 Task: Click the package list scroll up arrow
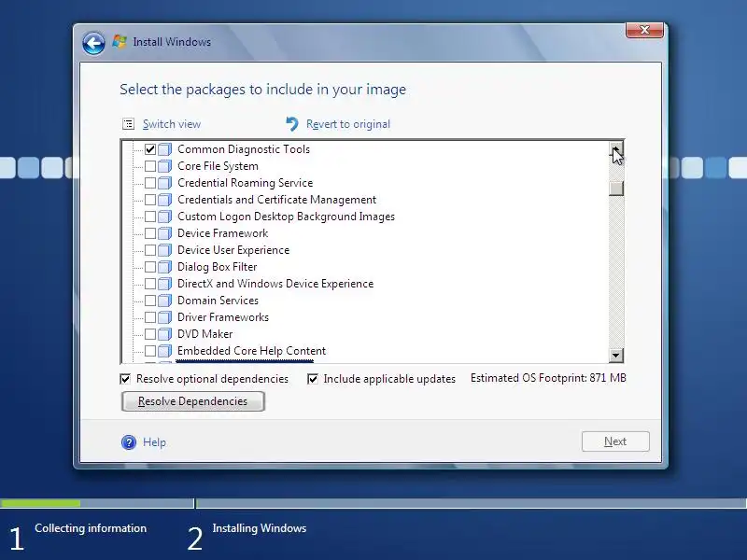pyautogui.click(x=616, y=149)
